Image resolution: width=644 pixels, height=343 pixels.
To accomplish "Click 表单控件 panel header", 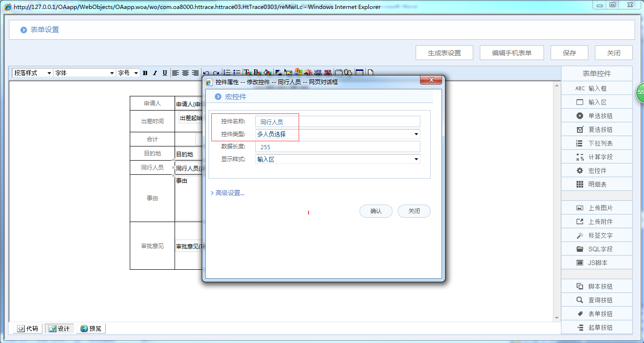I will (596, 74).
